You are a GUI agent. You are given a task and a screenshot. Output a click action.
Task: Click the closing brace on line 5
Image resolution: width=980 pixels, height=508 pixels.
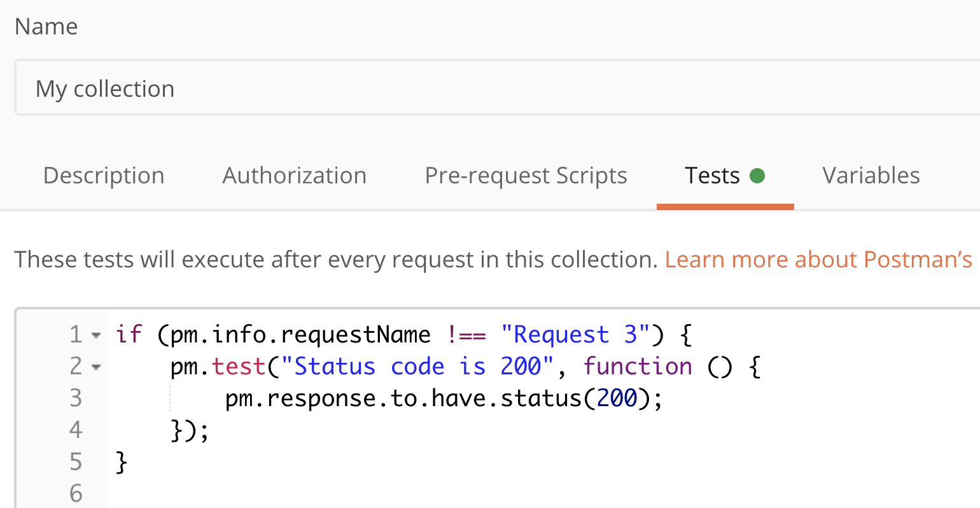coord(121,461)
